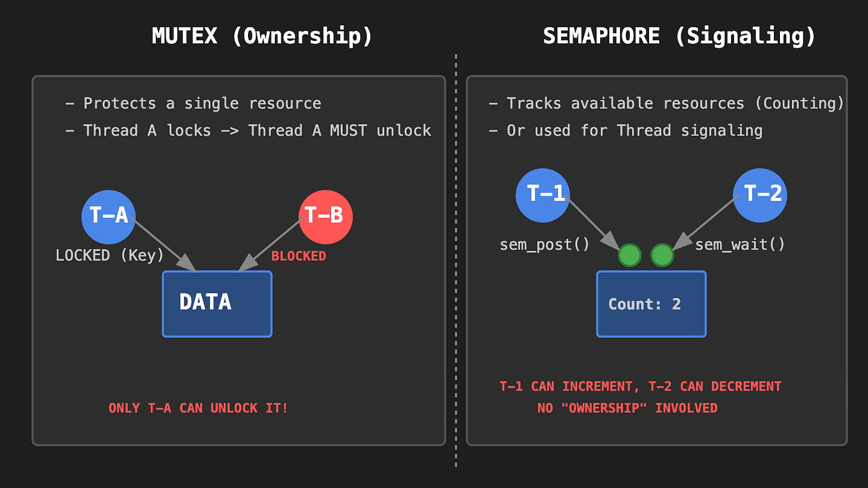This screenshot has width=868, height=488.
Task: Click the MUTEX (Ownership) heading
Action: 262,36
